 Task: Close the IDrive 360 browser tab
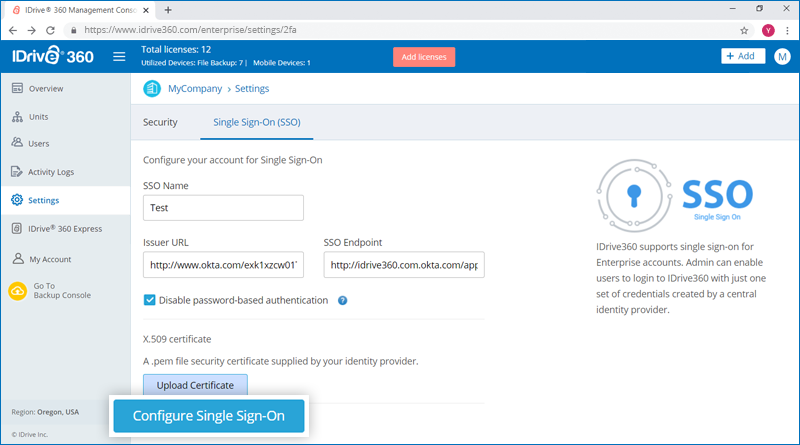click(x=146, y=10)
